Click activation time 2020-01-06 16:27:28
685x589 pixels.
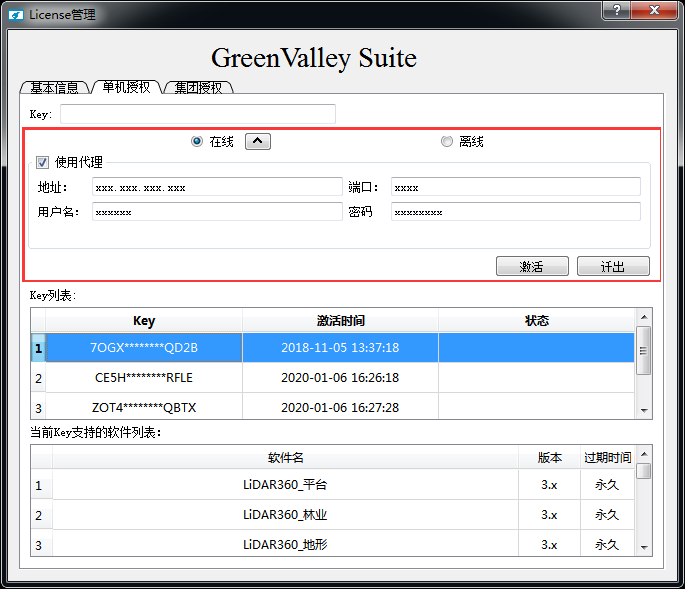340,407
